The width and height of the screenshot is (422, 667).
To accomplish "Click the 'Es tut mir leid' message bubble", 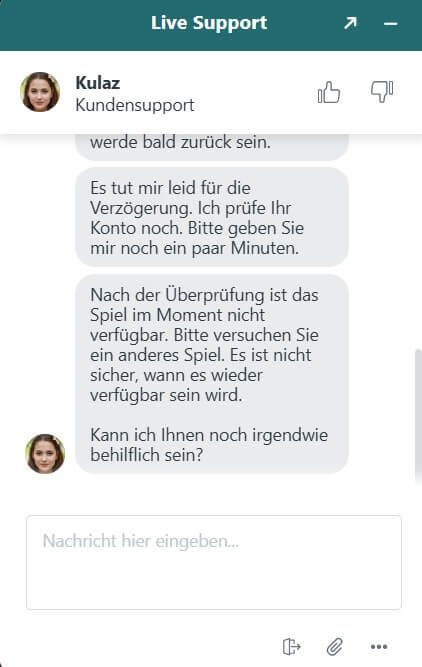I will (212, 217).
